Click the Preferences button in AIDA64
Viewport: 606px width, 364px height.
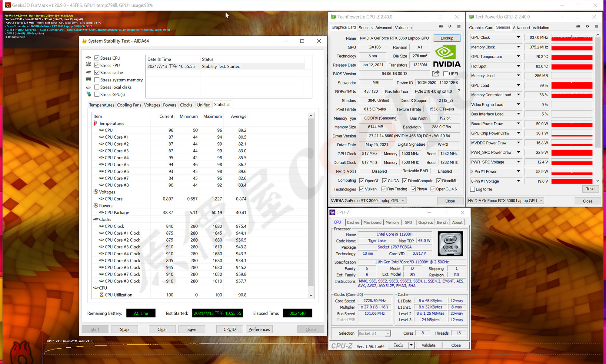coord(259,329)
